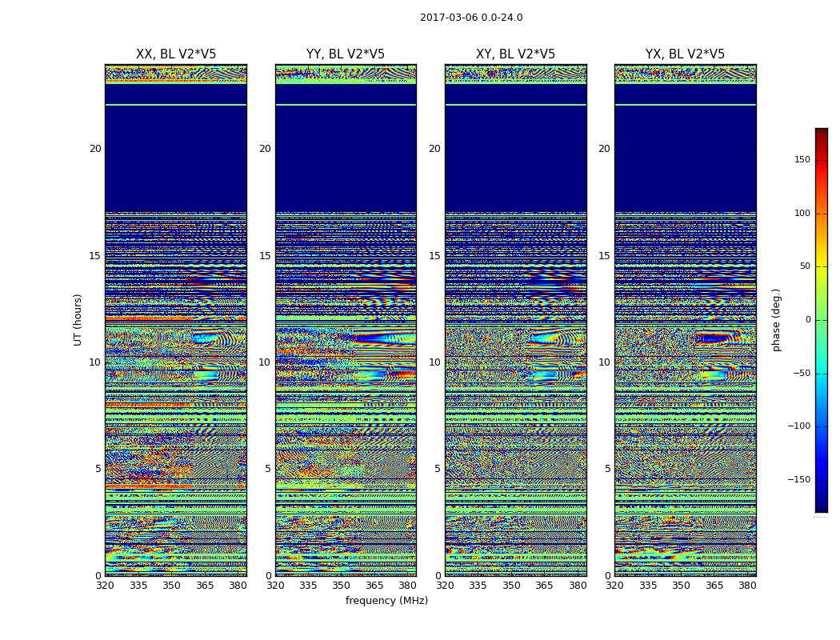
Task: Click the "YY, BL V2*V5" subplot title
Action: click(x=346, y=54)
